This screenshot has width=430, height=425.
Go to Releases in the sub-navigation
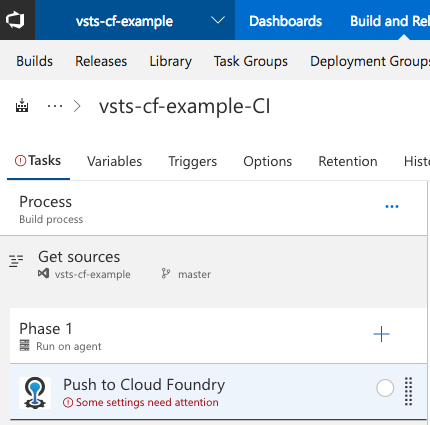point(101,61)
